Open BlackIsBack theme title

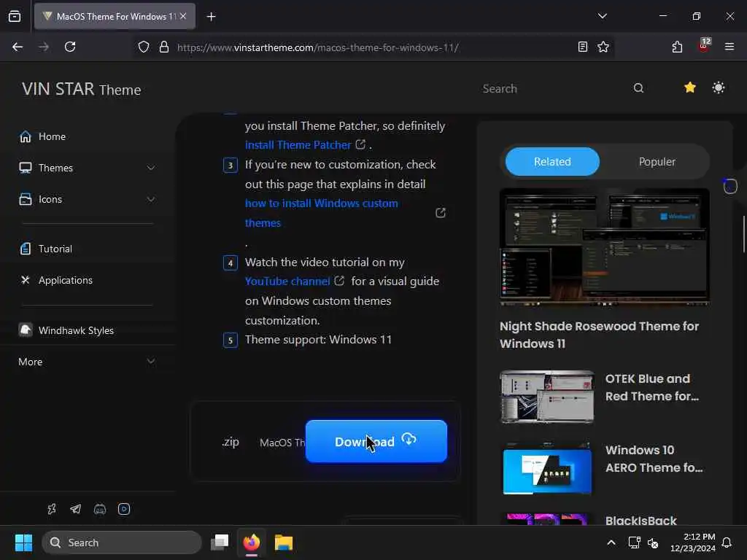coord(640,521)
